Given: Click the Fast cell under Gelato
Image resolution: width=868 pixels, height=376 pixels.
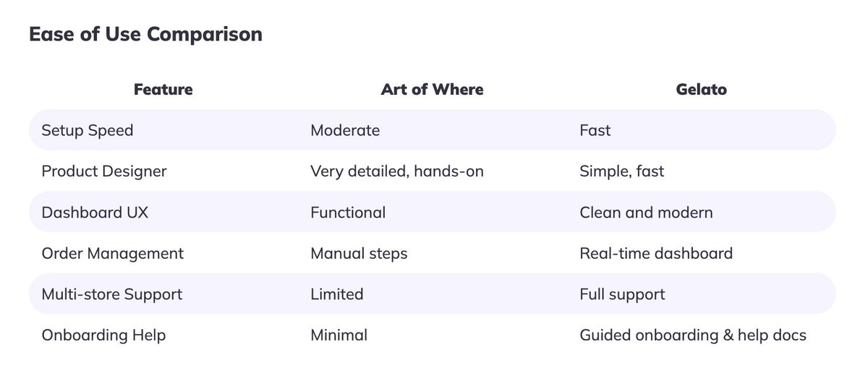Looking at the screenshot, I should [x=595, y=130].
